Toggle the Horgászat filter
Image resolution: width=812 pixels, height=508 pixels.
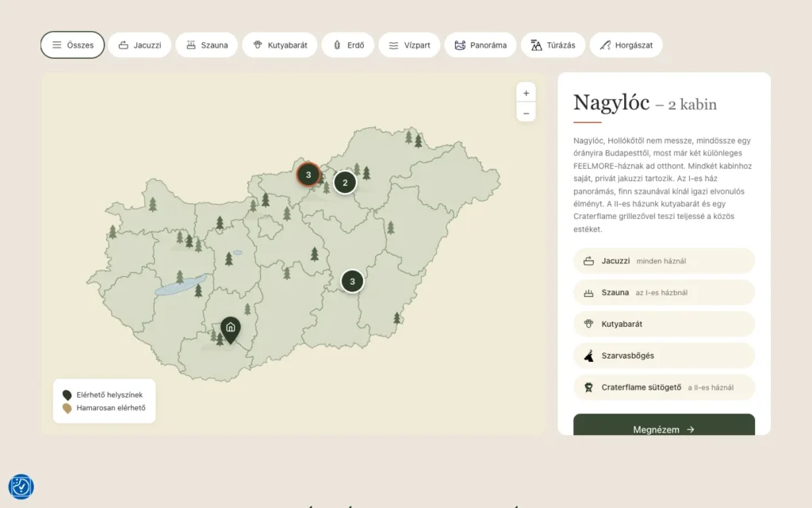point(626,45)
